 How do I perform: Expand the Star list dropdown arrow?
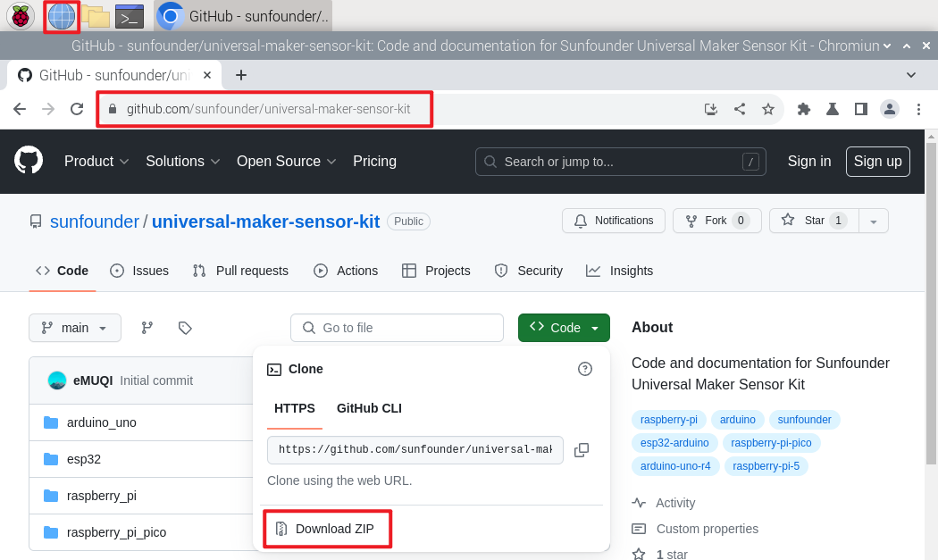874,221
